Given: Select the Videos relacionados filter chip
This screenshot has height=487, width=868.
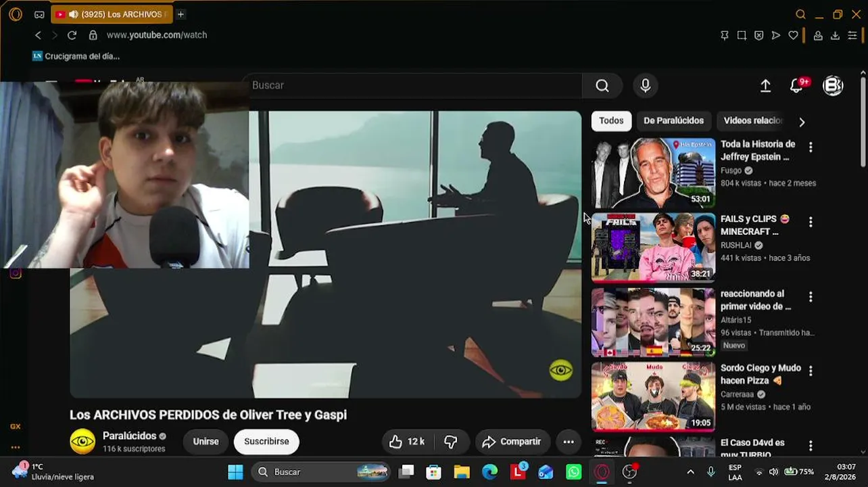Looking at the screenshot, I should pos(753,120).
